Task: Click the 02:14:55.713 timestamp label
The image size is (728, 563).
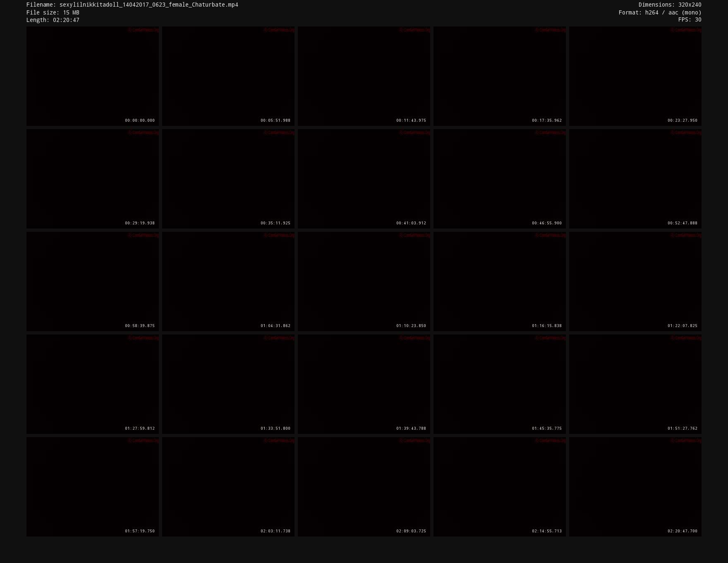Action: point(546,531)
